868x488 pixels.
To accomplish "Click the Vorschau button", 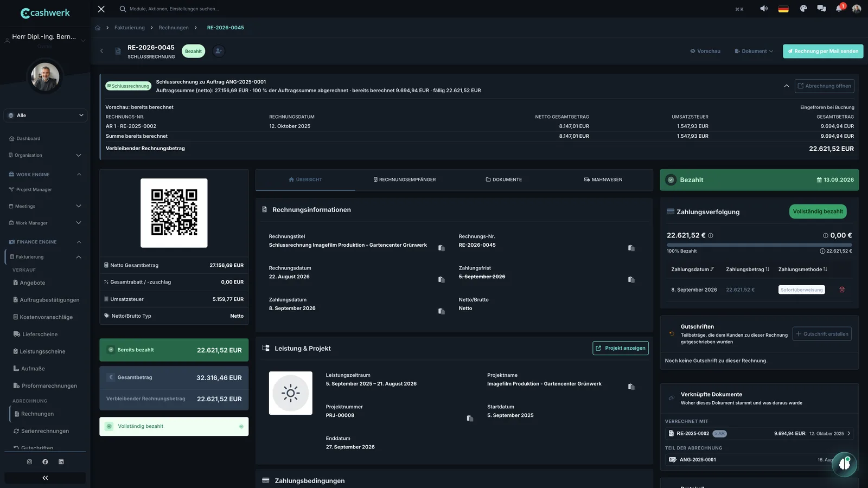I will (x=705, y=51).
